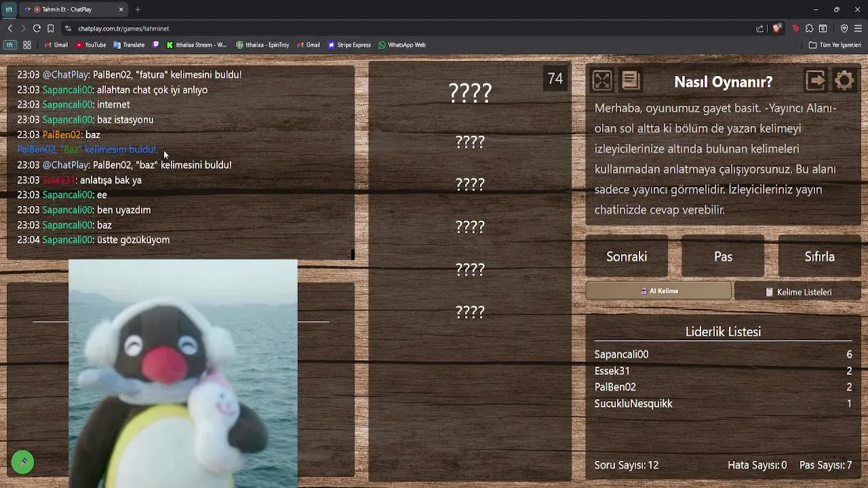The height and width of the screenshot is (488, 868).
Task: Share this page icon
Action: (760, 28)
